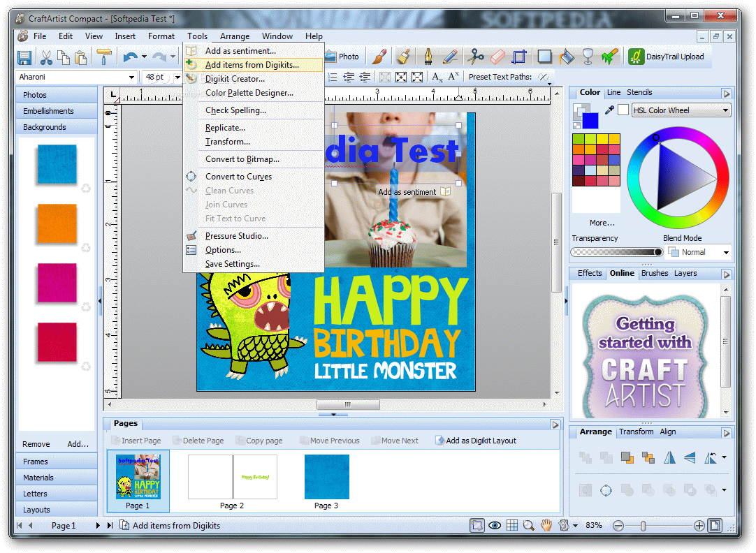
Task: Click the magnifier zoom tool
Action: pos(529,525)
